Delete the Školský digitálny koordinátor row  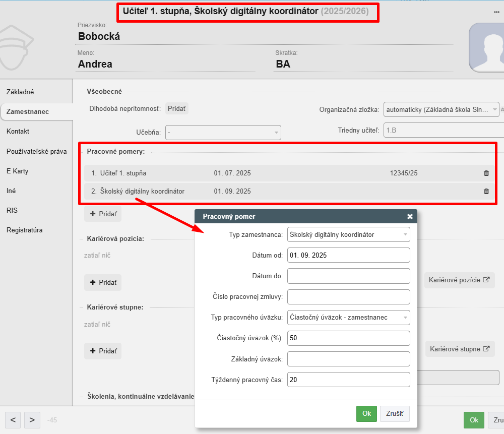coord(486,191)
